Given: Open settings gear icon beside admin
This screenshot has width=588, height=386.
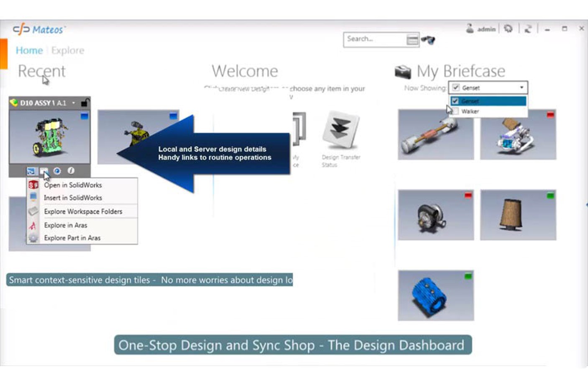Looking at the screenshot, I should click(508, 29).
